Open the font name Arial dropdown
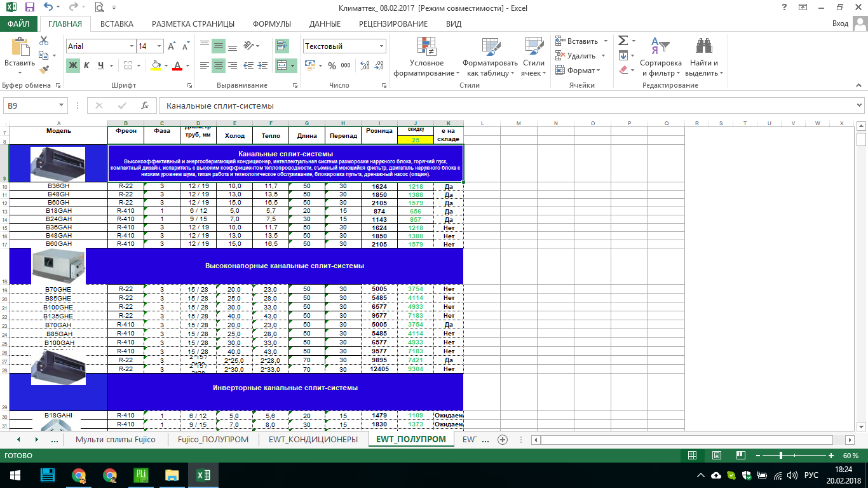This screenshot has height=488, width=868. point(132,46)
